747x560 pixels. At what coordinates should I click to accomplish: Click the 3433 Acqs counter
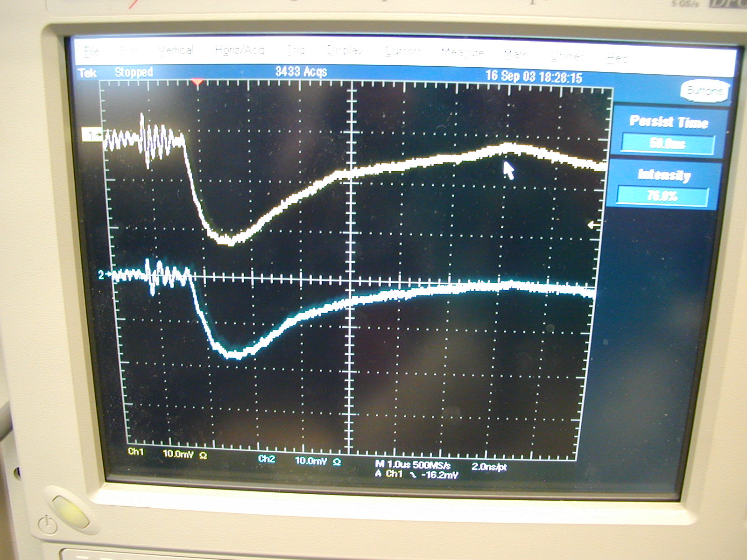pos(301,71)
